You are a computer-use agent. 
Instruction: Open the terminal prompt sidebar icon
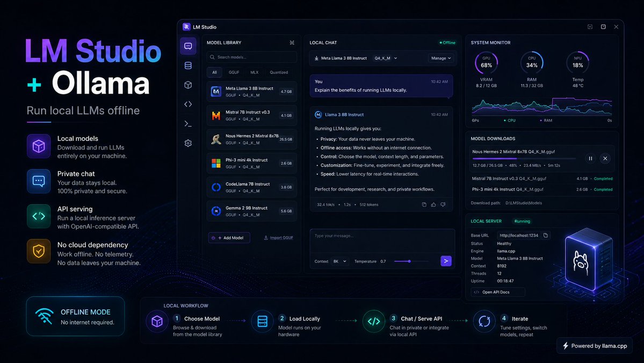(188, 124)
